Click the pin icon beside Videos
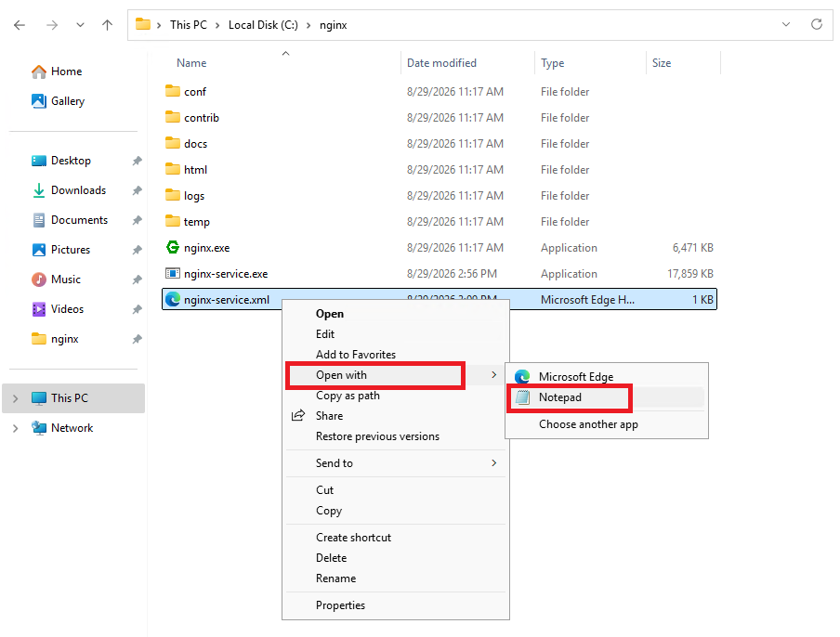The image size is (840, 637). (x=138, y=309)
